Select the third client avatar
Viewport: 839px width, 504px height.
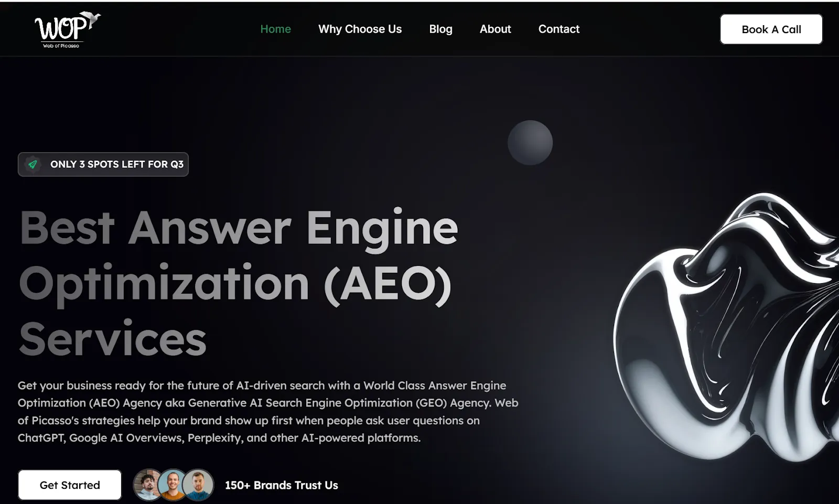click(198, 485)
